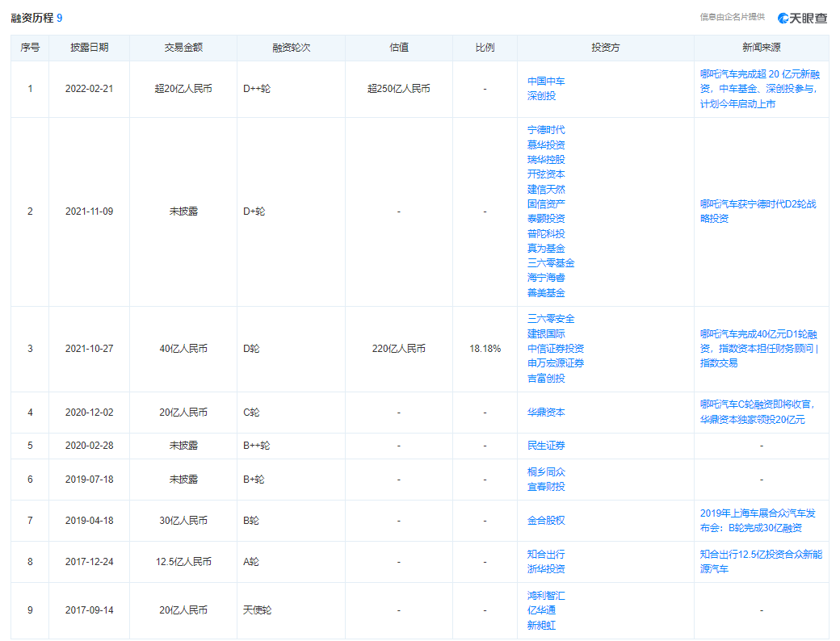Open investor link 浙华投资
This screenshot has width=840, height=641.
[x=546, y=569]
